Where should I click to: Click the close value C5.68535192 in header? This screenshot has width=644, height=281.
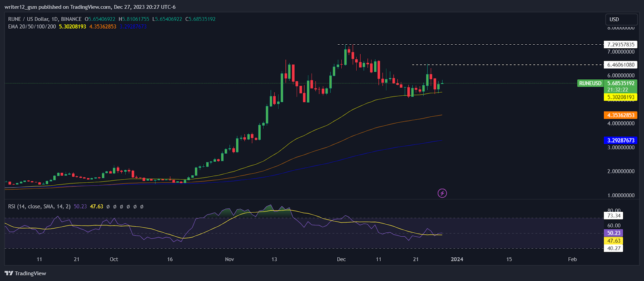click(200, 19)
